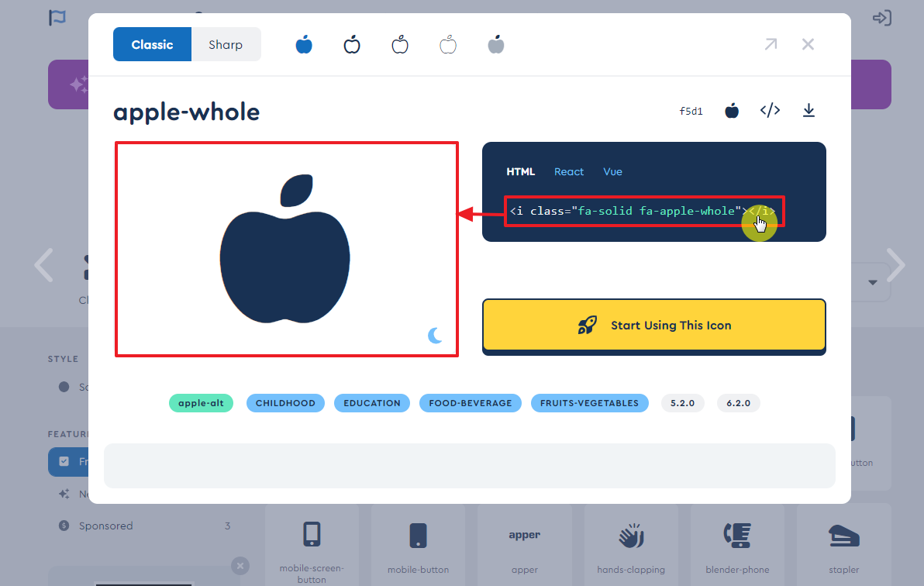Open icon page via diagonal arrow icon
Image resolution: width=924 pixels, height=586 pixels.
point(771,44)
